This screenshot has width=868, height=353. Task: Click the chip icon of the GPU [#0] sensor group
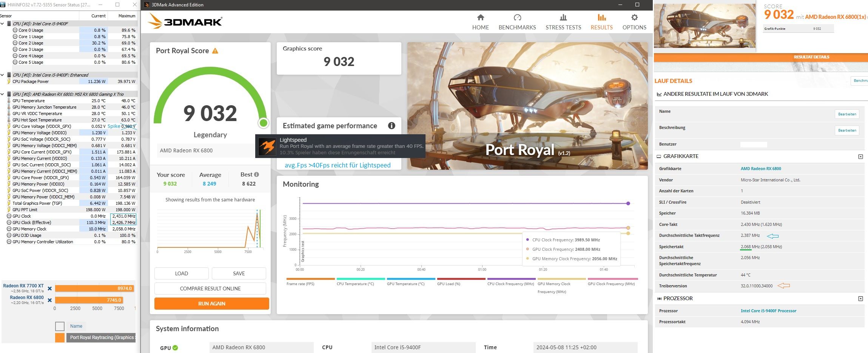click(x=9, y=94)
